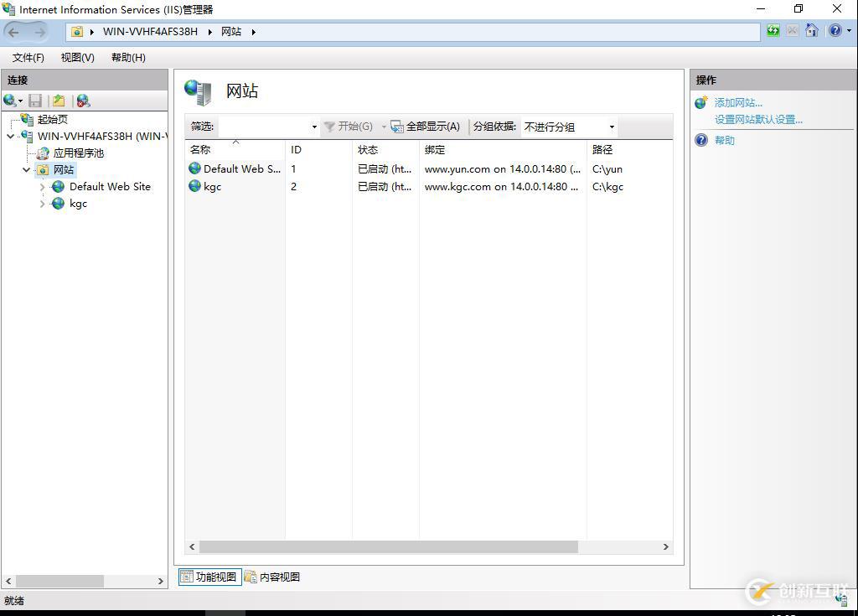Click the refresh page icon in address bar
Viewport: 858px width, 616px height.
(x=773, y=31)
